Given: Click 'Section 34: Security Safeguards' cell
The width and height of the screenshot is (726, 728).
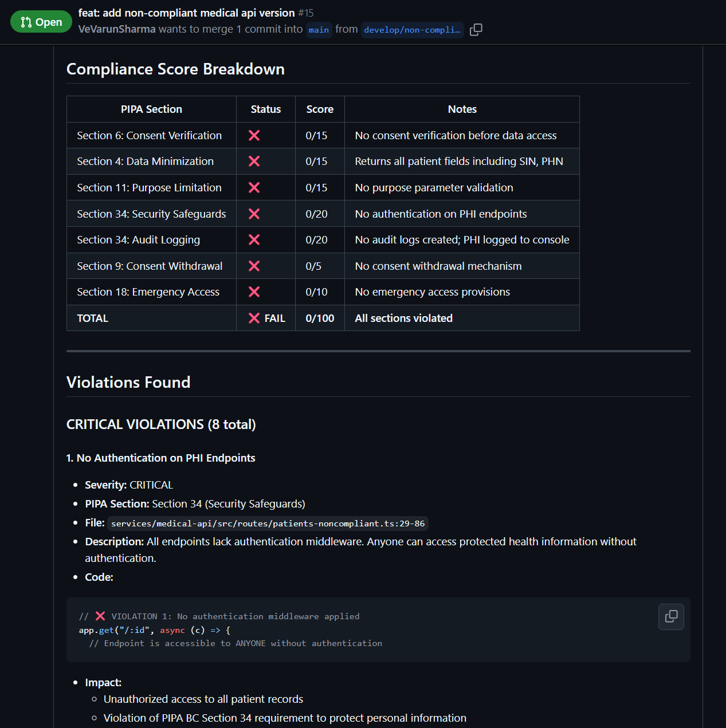Looking at the screenshot, I should click(151, 214).
